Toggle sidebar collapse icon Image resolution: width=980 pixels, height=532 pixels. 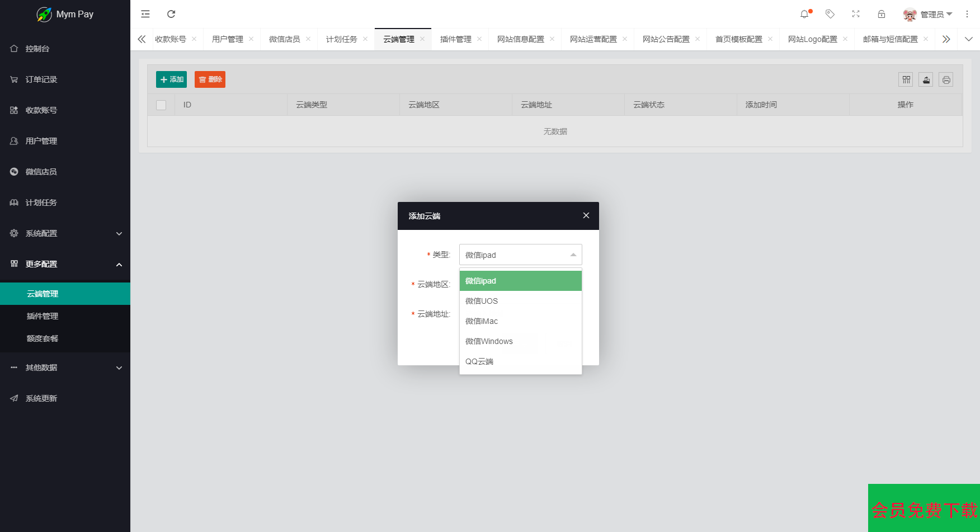pos(145,14)
